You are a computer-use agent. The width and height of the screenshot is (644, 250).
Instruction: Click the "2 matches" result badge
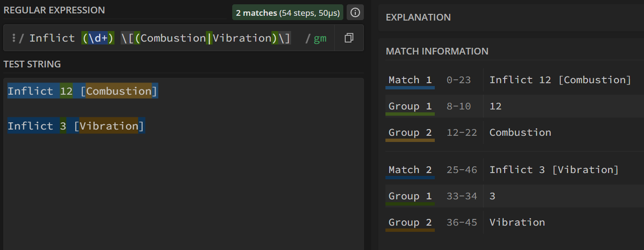tap(288, 13)
